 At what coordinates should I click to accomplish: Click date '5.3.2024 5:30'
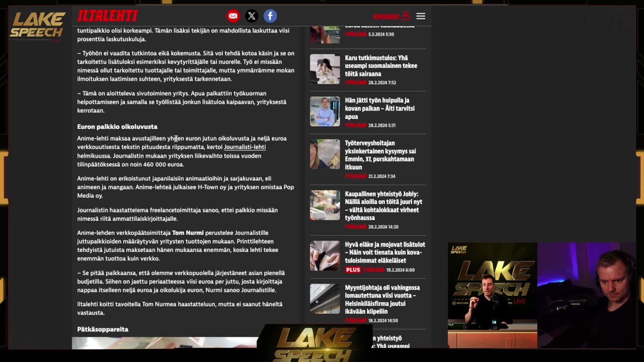click(381, 34)
